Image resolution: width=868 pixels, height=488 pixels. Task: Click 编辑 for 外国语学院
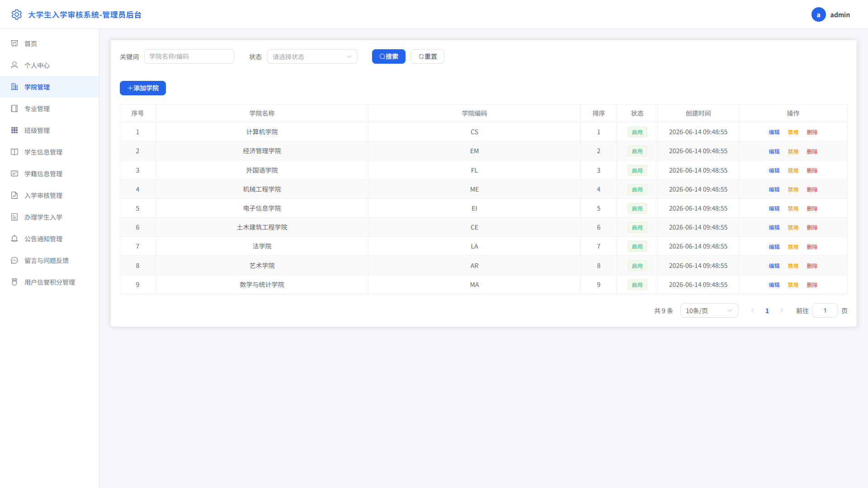[774, 171]
